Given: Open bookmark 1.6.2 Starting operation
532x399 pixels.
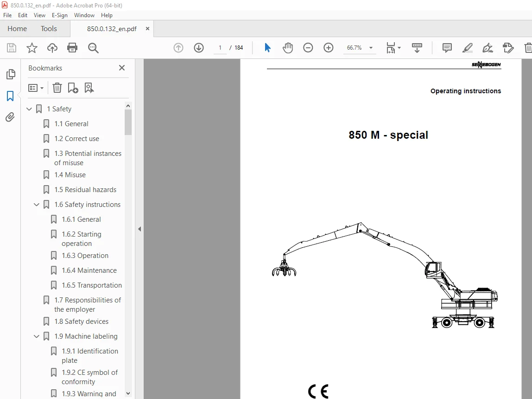Looking at the screenshot, I should [82, 239].
